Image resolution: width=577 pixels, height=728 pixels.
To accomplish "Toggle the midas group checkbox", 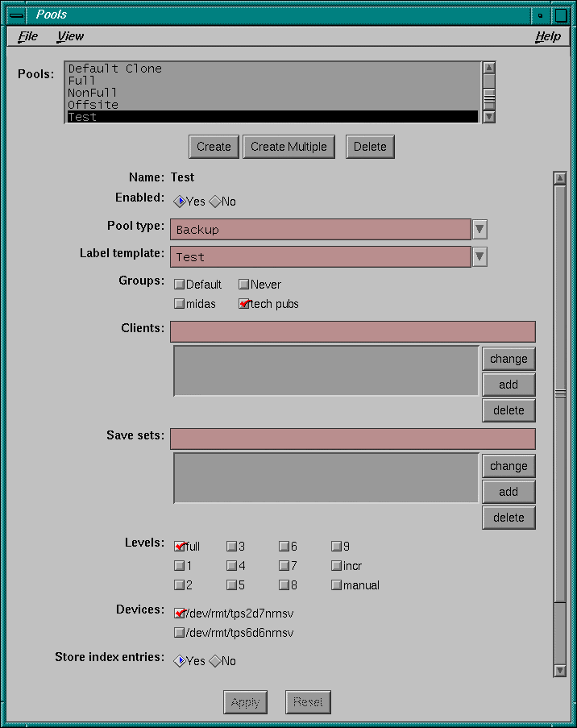I will (x=179, y=304).
